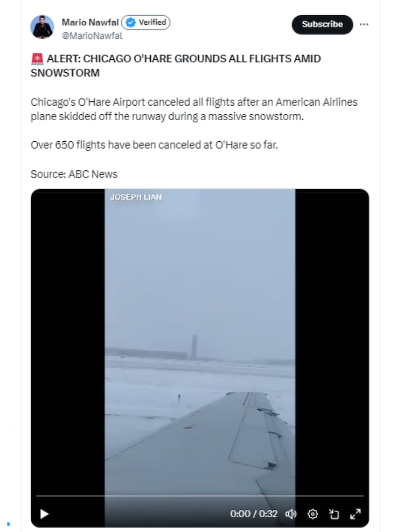Open the @MarioNawfal handle link

pos(92,36)
